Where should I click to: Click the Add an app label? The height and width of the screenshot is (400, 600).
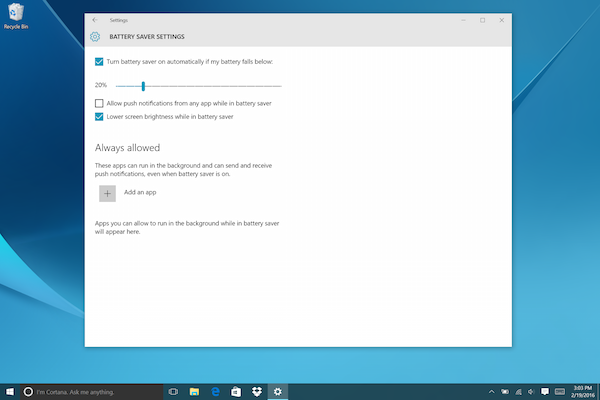tap(140, 192)
